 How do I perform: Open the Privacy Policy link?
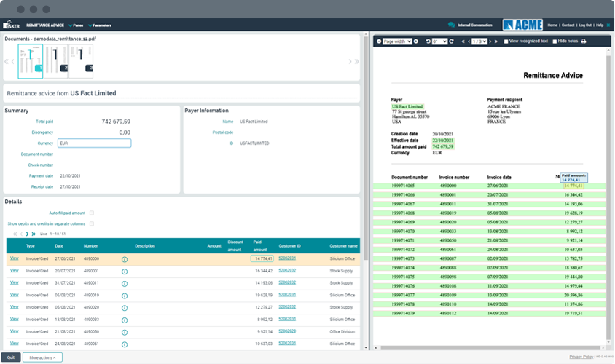tap(581, 357)
